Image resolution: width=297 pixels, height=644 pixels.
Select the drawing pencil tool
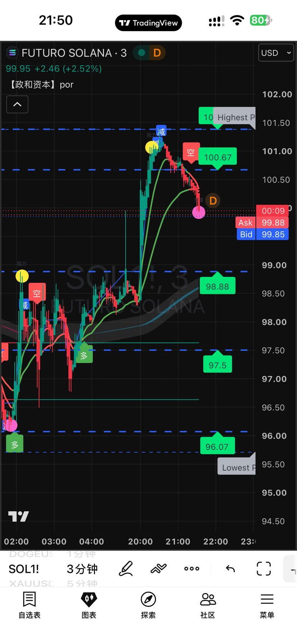[126, 569]
